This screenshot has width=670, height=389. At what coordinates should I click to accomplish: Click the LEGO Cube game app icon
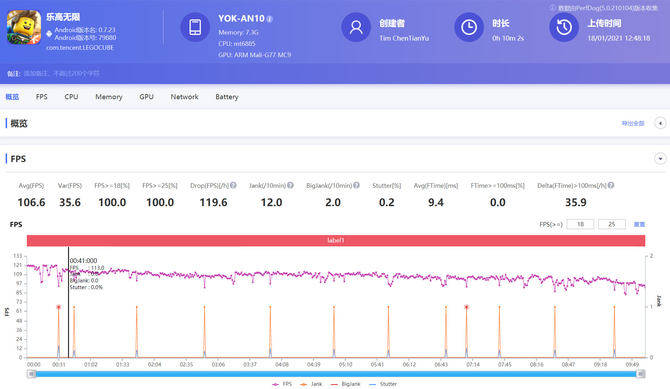[24, 27]
